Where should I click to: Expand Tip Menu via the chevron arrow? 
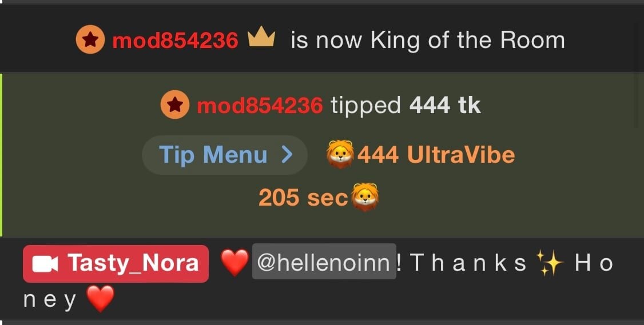[x=287, y=155]
